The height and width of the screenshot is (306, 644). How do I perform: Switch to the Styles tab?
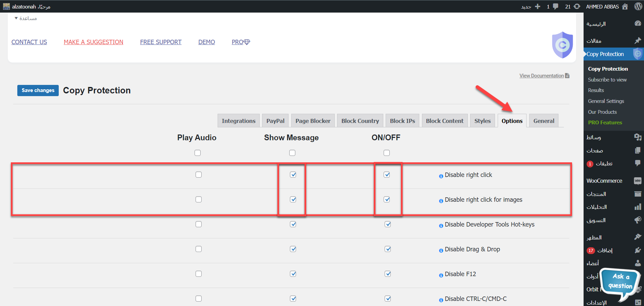(x=482, y=121)
